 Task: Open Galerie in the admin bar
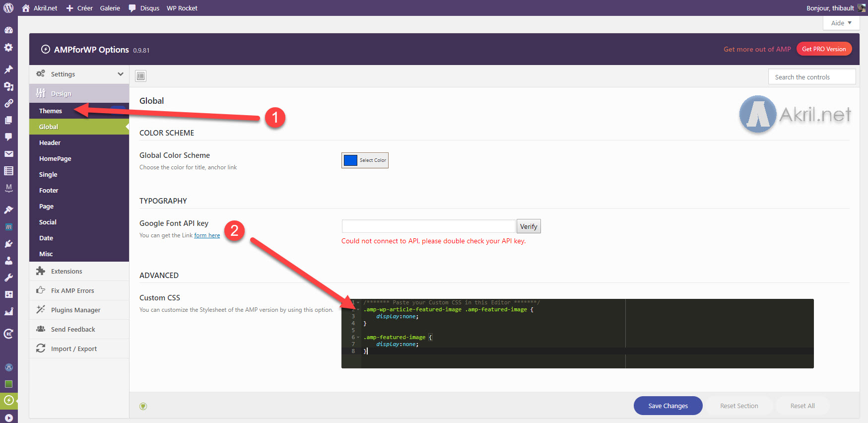(110, 8)
